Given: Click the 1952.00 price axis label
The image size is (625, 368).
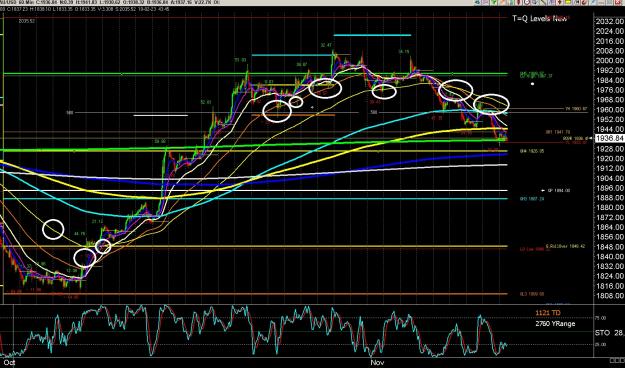Looking at the screenshot, I should 609,119.
